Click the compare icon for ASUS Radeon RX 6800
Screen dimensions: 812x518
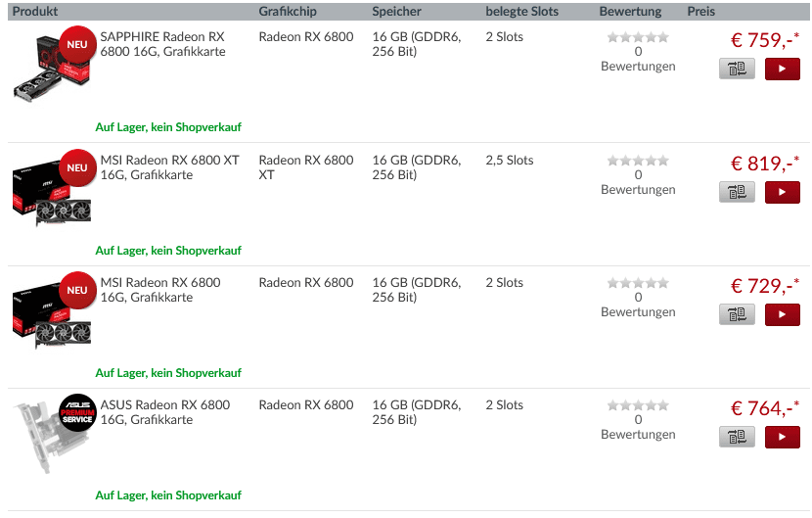click(x=737, y=437)
